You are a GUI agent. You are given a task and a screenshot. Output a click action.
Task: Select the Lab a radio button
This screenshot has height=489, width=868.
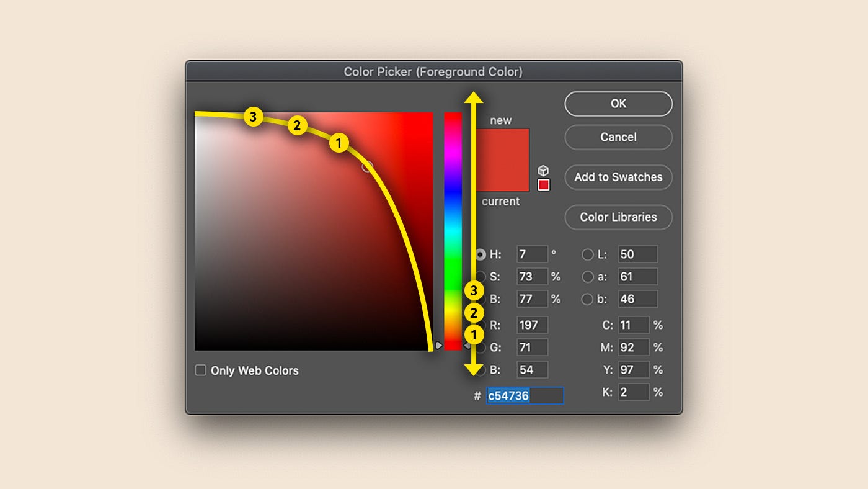pyautogui.click(x=587, y=277)
